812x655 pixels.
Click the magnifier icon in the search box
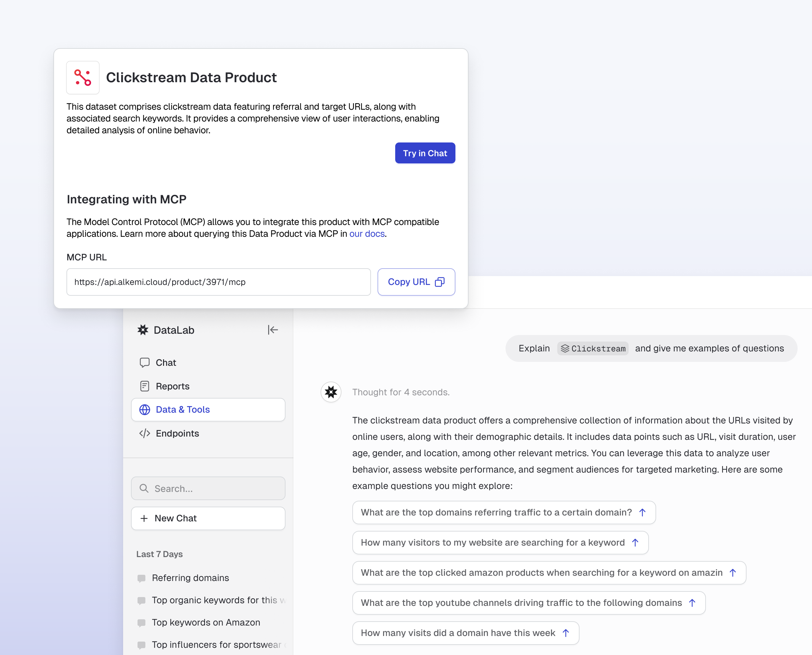144,488
